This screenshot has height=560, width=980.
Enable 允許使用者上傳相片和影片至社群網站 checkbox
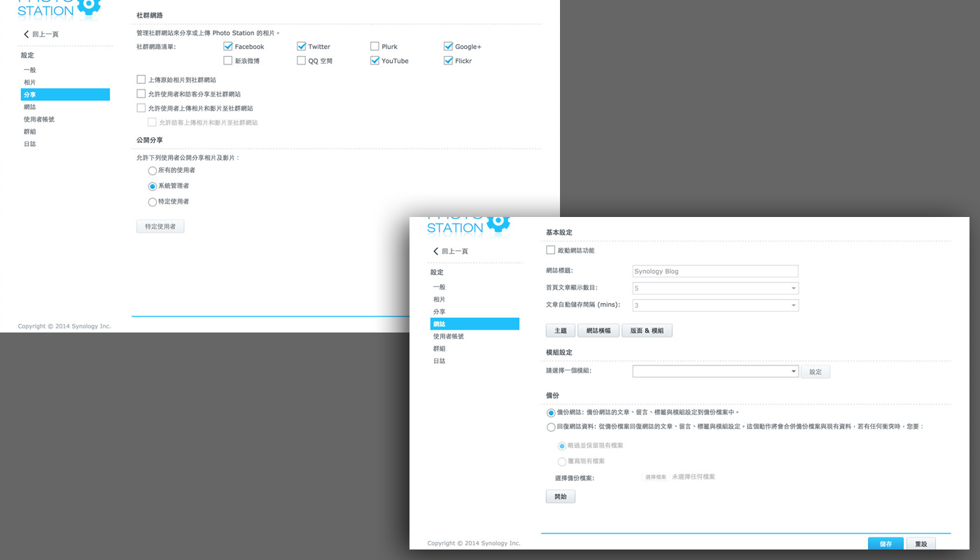click(x=141, y=108)
